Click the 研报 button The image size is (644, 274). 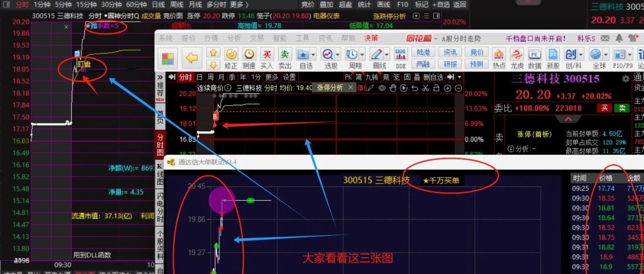[x=450, y=64]
